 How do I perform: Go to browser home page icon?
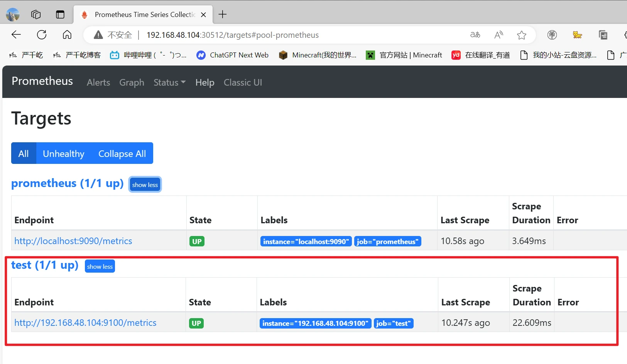click(x=67, y=35)
